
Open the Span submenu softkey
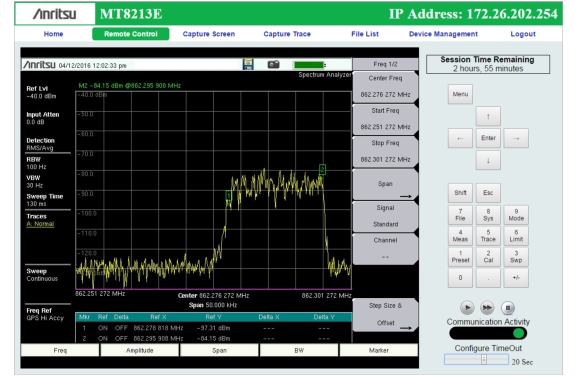coord(385,185)
